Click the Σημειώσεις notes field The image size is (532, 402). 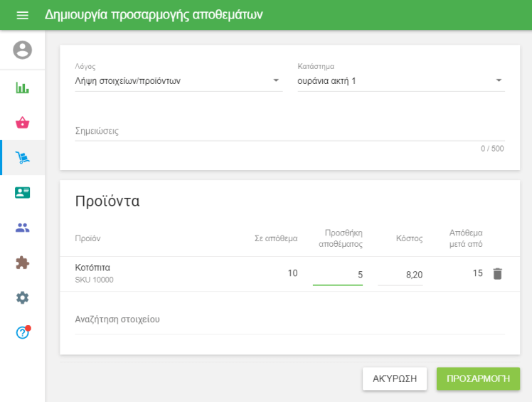(289, 131)
